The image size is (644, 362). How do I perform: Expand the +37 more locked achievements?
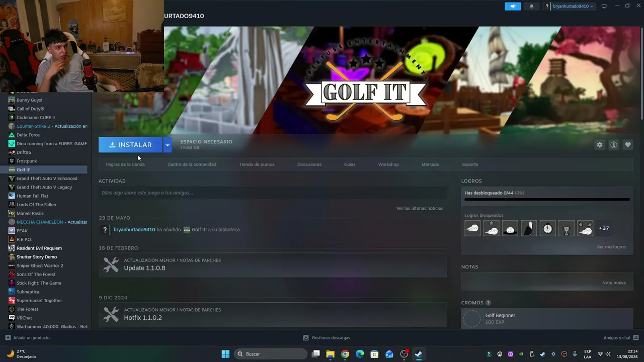tap(604, 228)
